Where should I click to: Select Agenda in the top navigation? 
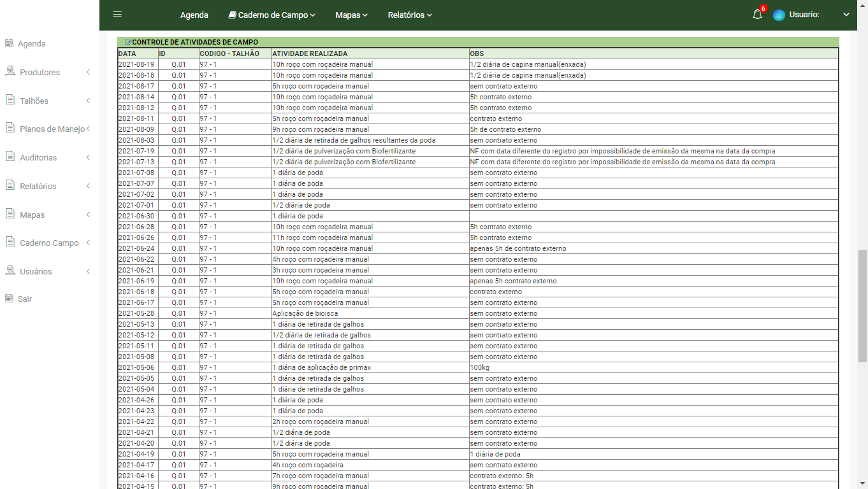(194, 15)
